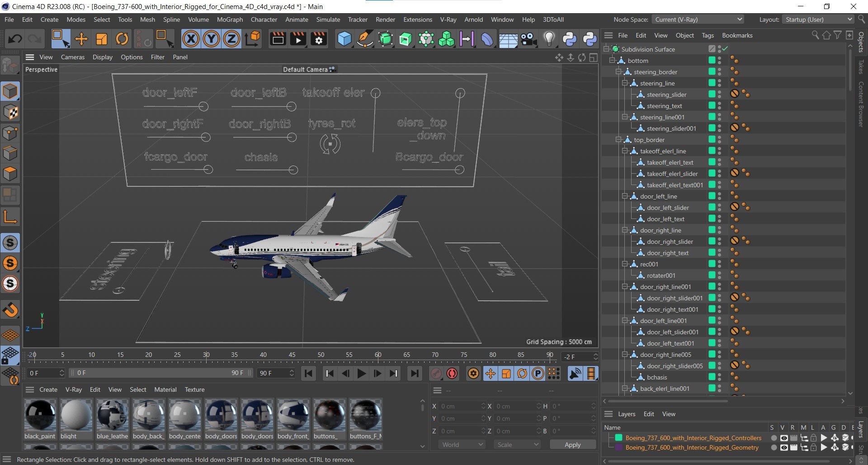Toggle Enable Snap magnet icon
The image size is (868, 465).
click(x=10, y=310)
